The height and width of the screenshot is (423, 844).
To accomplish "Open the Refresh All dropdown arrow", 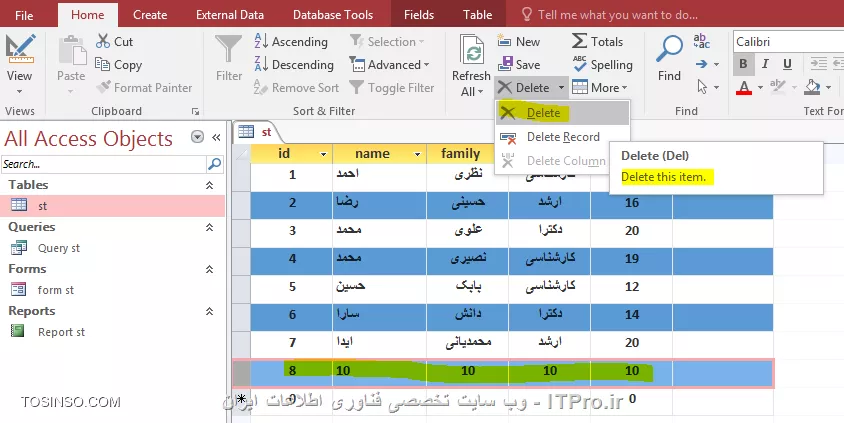I will click(479, 92).
